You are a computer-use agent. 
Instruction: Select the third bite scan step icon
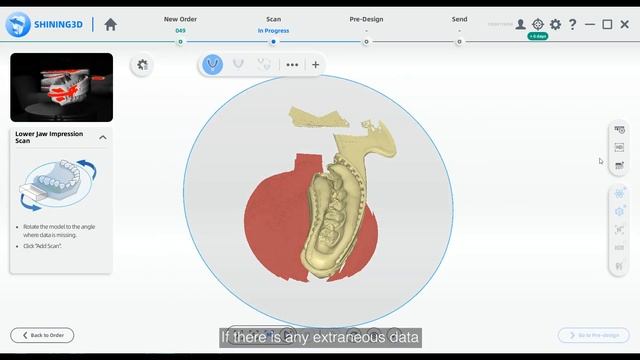(x=264, y=64)
